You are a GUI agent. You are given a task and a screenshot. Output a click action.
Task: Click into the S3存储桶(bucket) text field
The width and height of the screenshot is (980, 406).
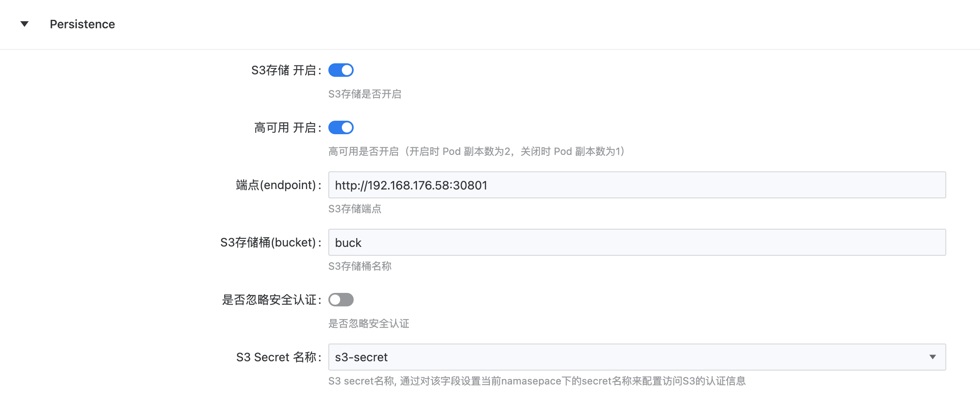[636, 242]
